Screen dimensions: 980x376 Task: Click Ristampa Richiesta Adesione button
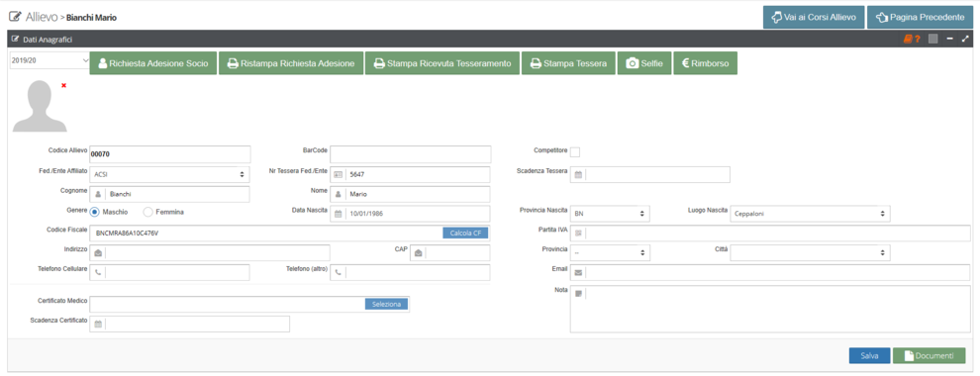click(291, 63)
